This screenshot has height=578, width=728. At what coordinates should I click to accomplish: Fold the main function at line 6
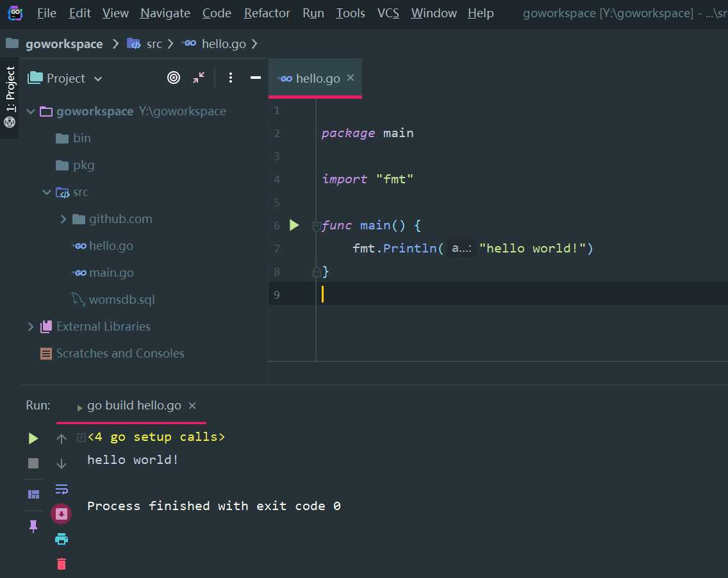316,226
